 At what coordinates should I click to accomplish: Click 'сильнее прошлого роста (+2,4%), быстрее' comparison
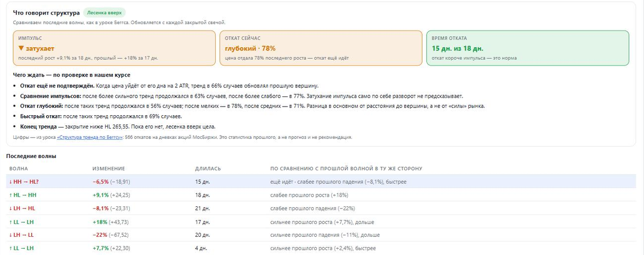coord(323,249)
